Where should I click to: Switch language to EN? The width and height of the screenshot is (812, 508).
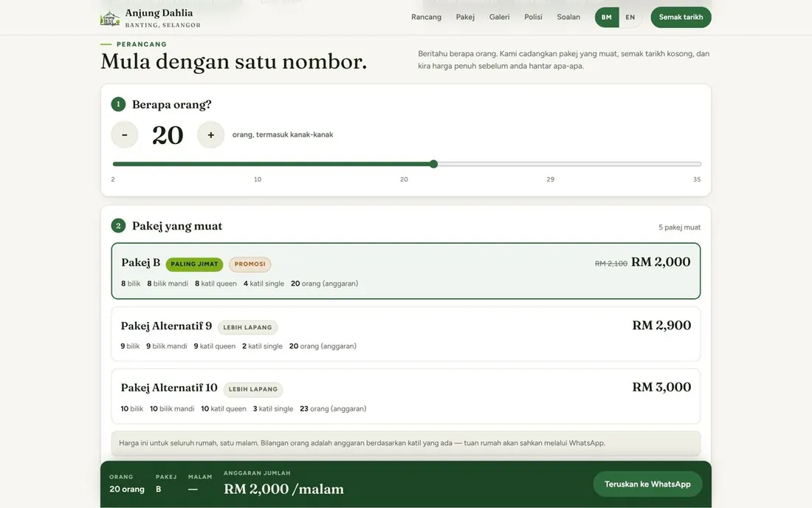pyautogui.click(x=630, y=17)
